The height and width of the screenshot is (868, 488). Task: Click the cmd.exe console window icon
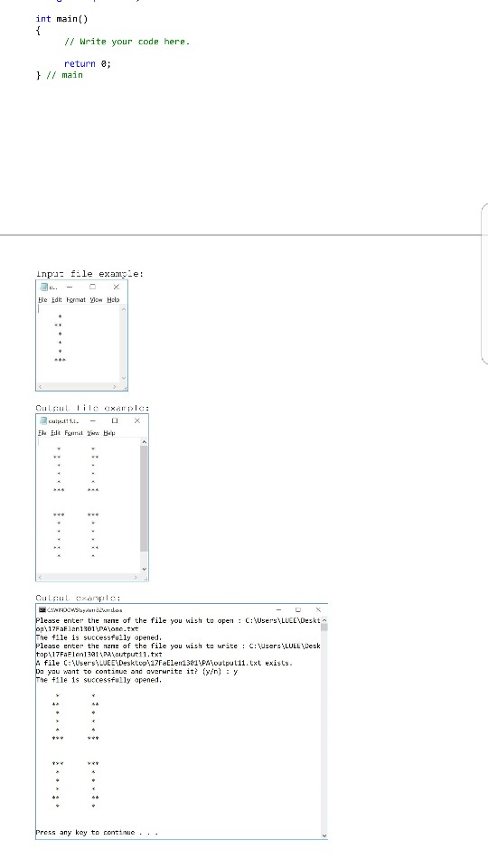click(42, 609)
